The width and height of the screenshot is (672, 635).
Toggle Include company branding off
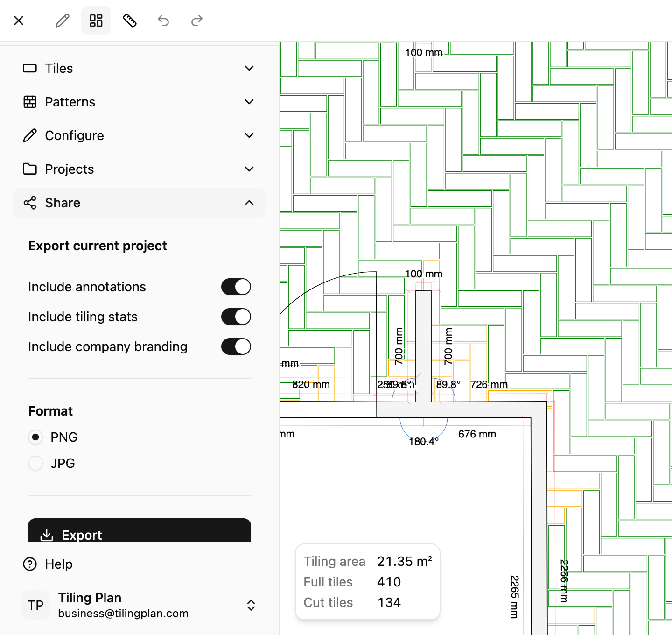pos(236,346)
